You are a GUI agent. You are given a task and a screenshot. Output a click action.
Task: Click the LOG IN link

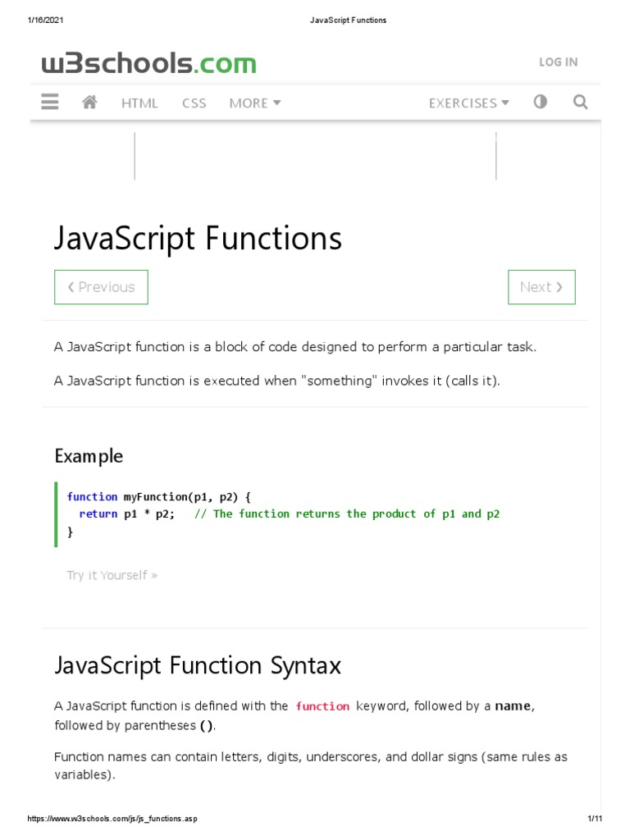(558, 62)
